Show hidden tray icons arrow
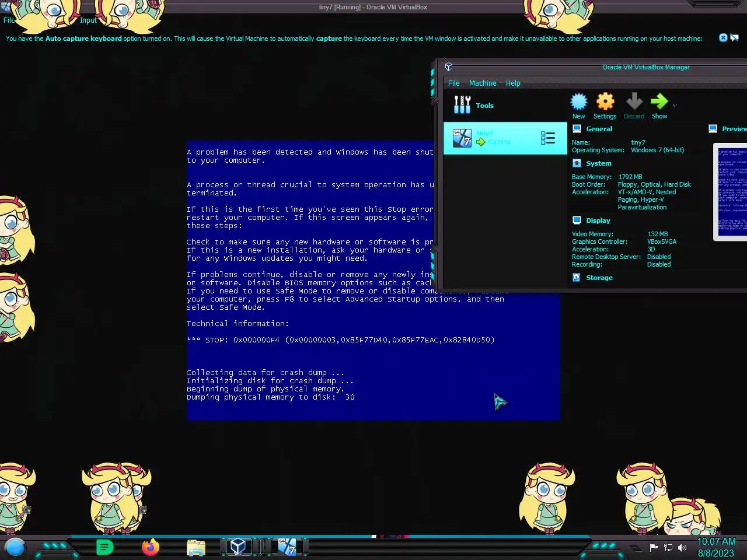The height and width of the screenshot is (560, 747). click(x=636, y=548)
